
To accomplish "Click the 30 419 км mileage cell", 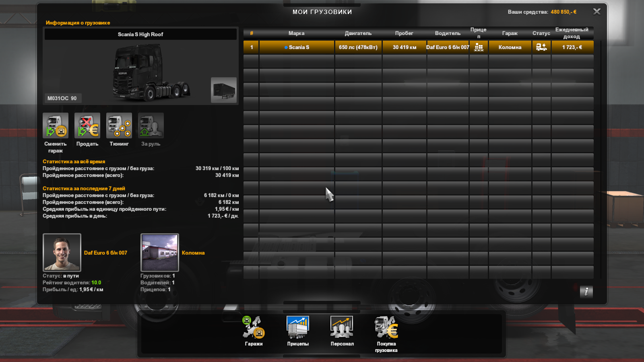I will [405, 47].
